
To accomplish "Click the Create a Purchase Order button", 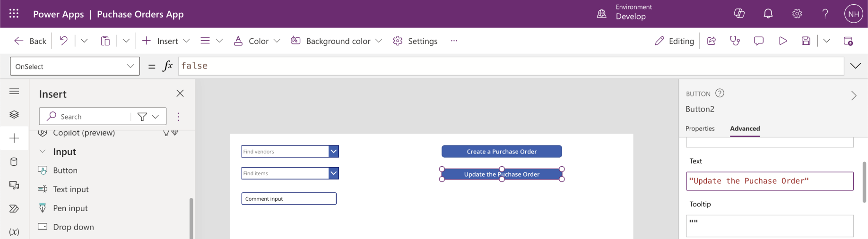I will coord(502,152).
